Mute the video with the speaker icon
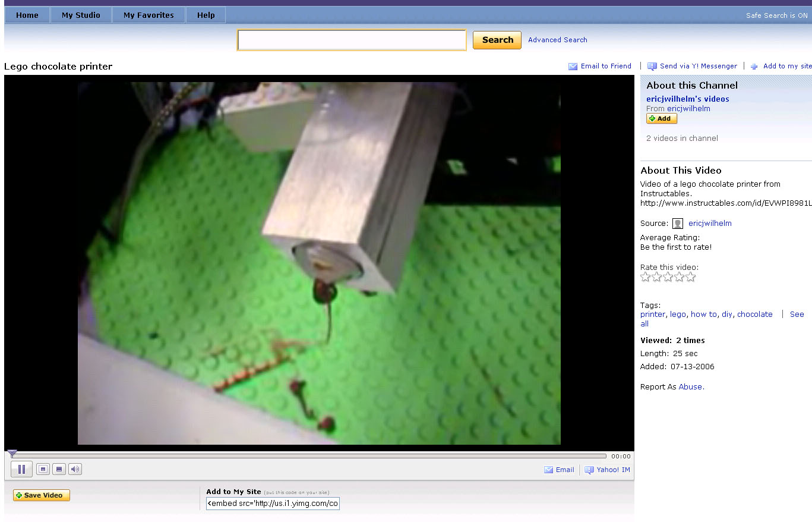 (x=75, y=469)
